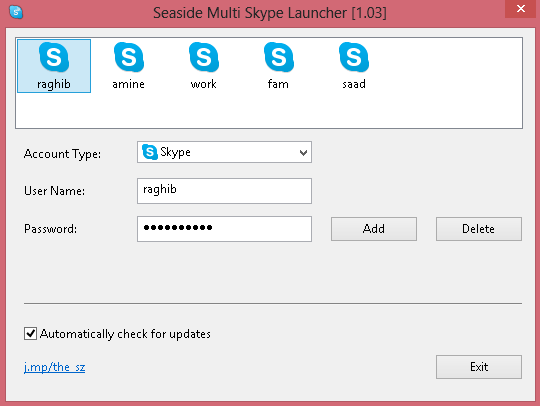Click the Account Type label
Screen dimensions: 540x406
pyautogui.click(x=62, y=154)
